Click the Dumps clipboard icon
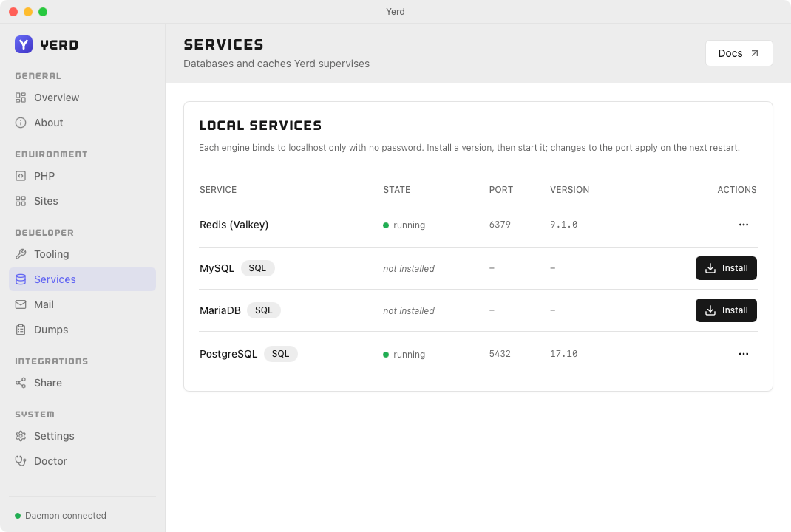Image resolution: width=791 pixels, height=532 pixels. point(21,330)
